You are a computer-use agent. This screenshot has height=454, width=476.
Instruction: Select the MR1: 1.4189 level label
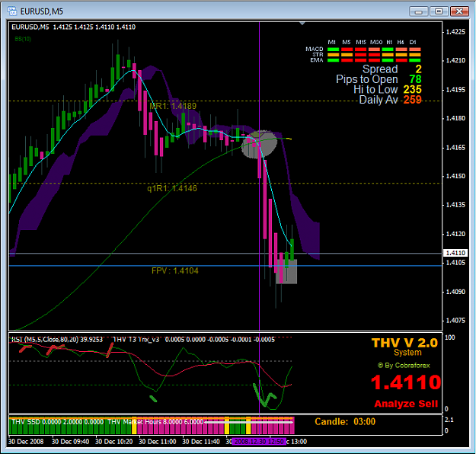(x=173, y=106)
